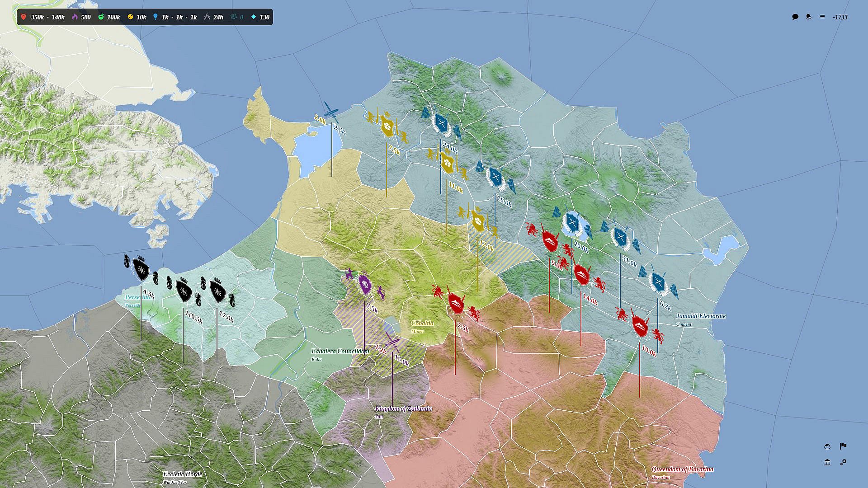The image size is (868, 488).
Task: Click the notifications bell icon
Action: coord(809,17)
